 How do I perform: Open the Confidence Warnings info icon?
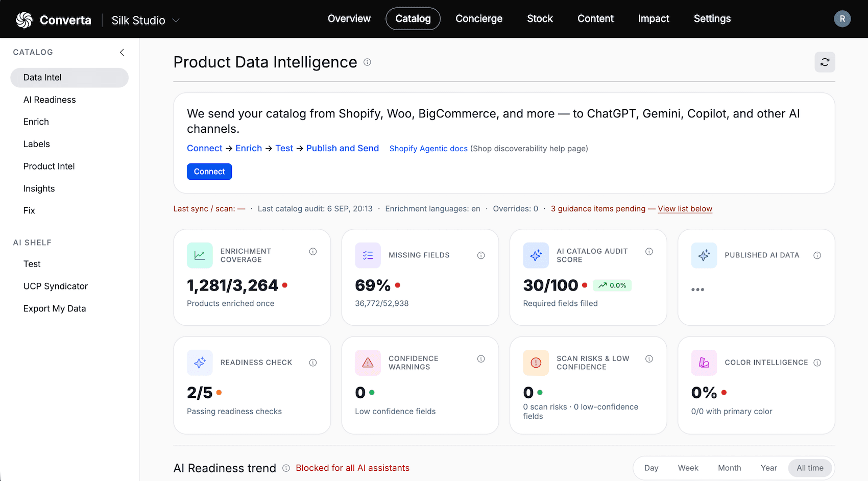click(481, 359)
